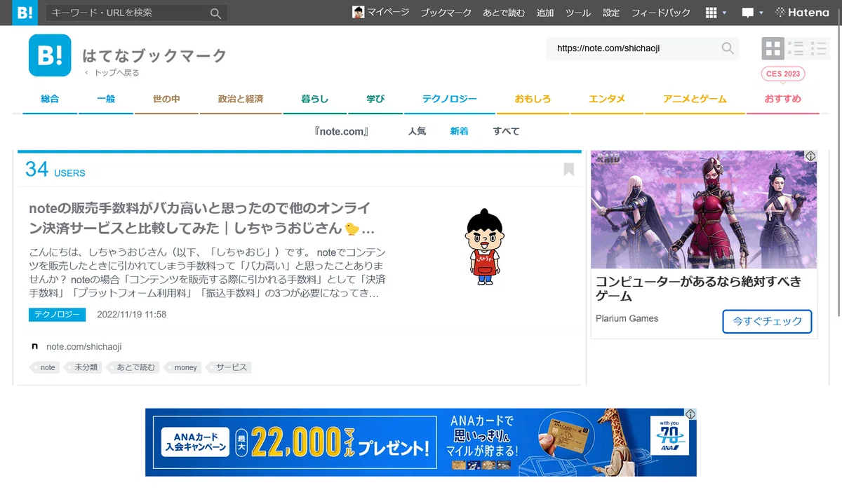Click 追加 in the top bar
This screenshot has width=842, height=504.
click(545, 13)
